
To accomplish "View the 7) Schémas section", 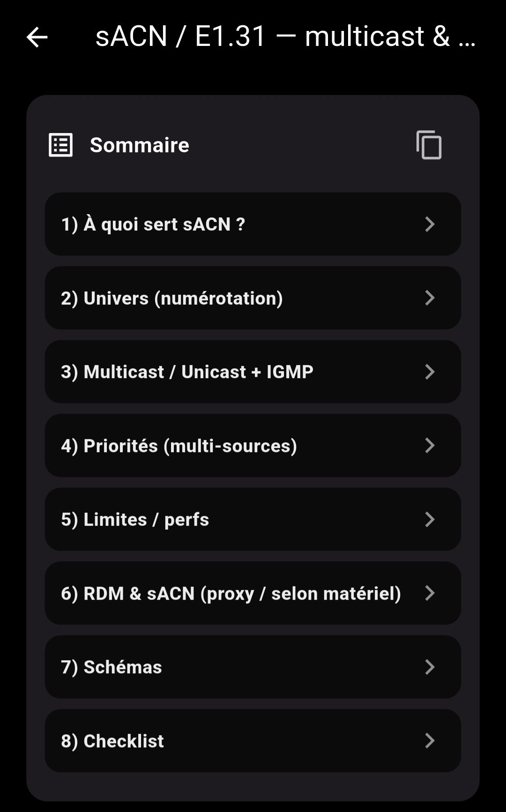I will coord(112,667).
